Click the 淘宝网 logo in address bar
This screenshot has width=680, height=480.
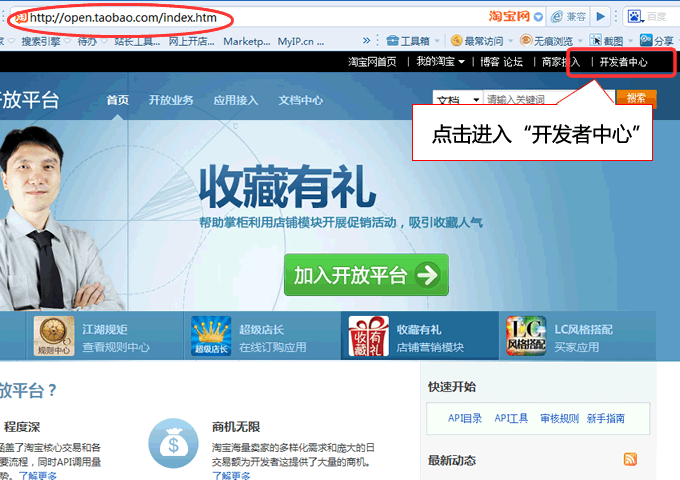(509, 16)
